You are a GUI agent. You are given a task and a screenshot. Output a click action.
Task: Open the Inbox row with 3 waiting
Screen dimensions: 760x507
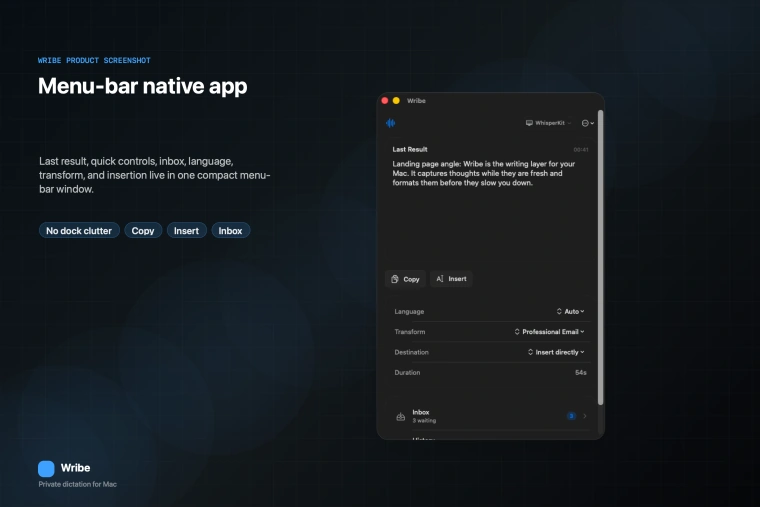(x=491, y=416)
